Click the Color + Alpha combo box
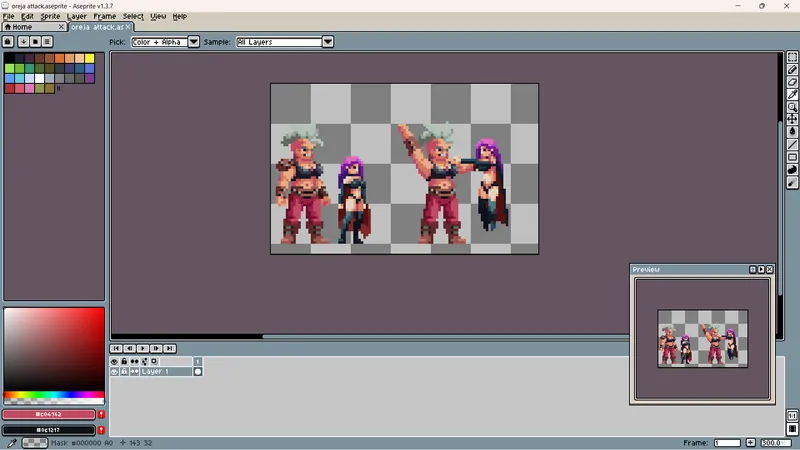Screen dimensions: 800x450 159,42
